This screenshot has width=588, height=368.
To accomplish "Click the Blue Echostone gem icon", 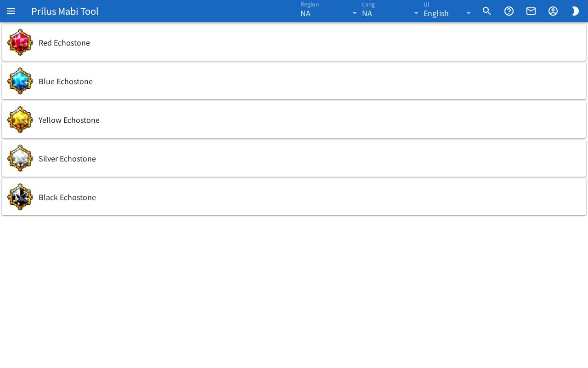I will coord(20,81).
